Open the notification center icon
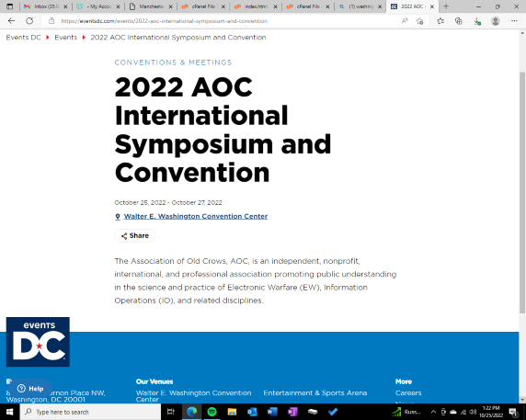526x420 pixels. coord(514,413)
